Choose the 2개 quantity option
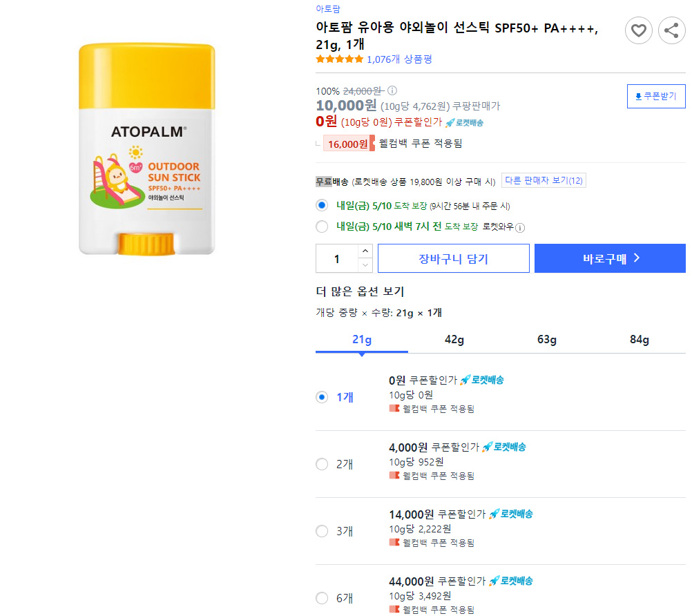Image resolution: width=692 pixels, height=616 pixels. pyautogui.click(x=322, y=464)
